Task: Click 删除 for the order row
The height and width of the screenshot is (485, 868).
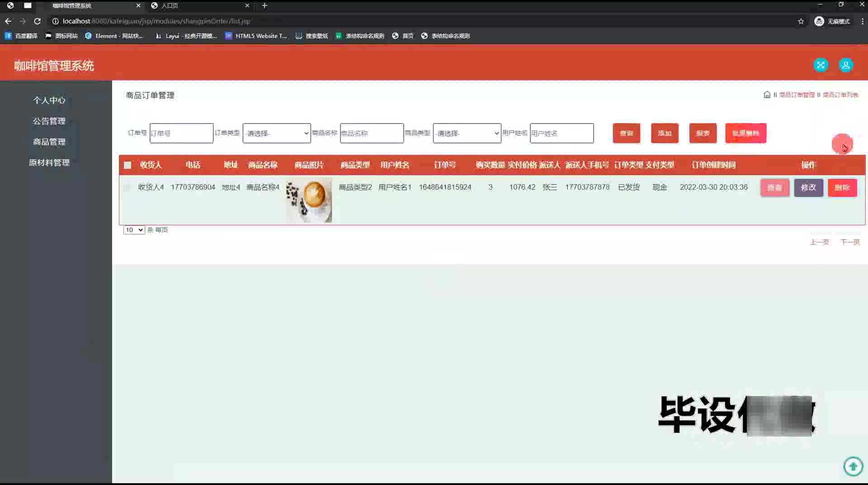Action: [842, 187]
